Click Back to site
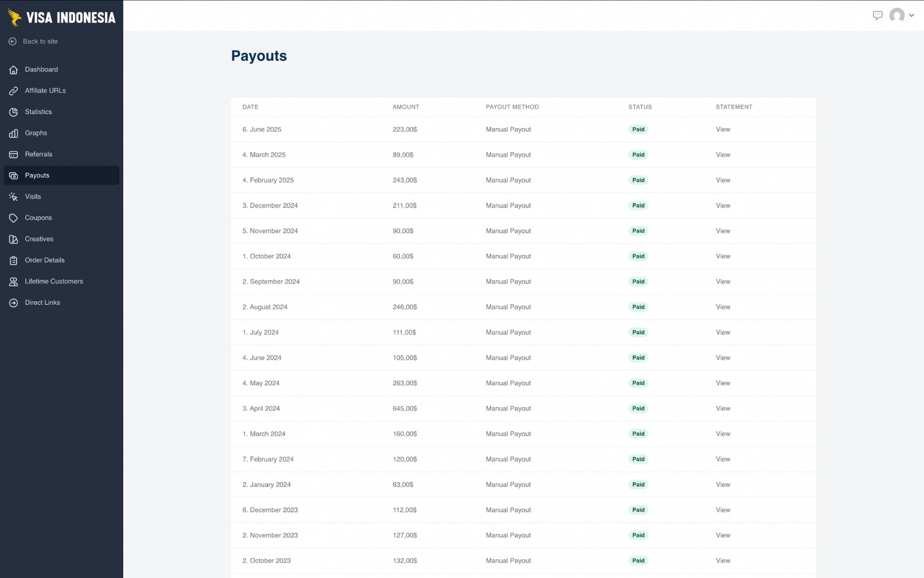The width and height of the screenshot is (924, 578). click(x=40, y=41)
